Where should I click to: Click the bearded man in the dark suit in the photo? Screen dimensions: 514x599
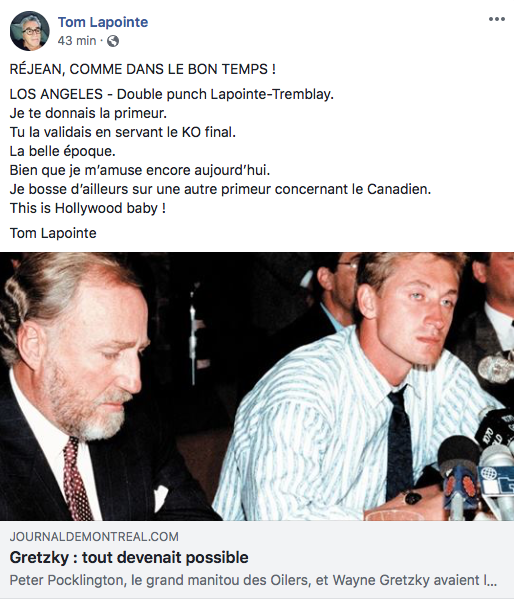76,386
